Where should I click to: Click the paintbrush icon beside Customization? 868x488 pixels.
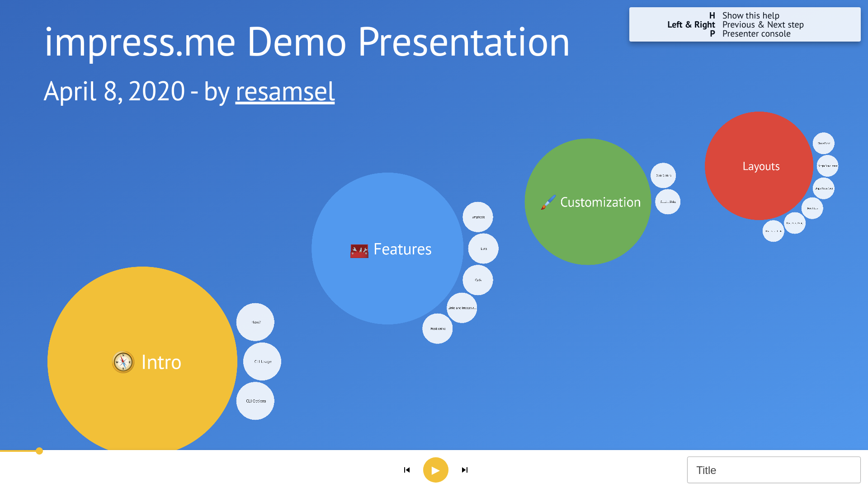(548, 202)
